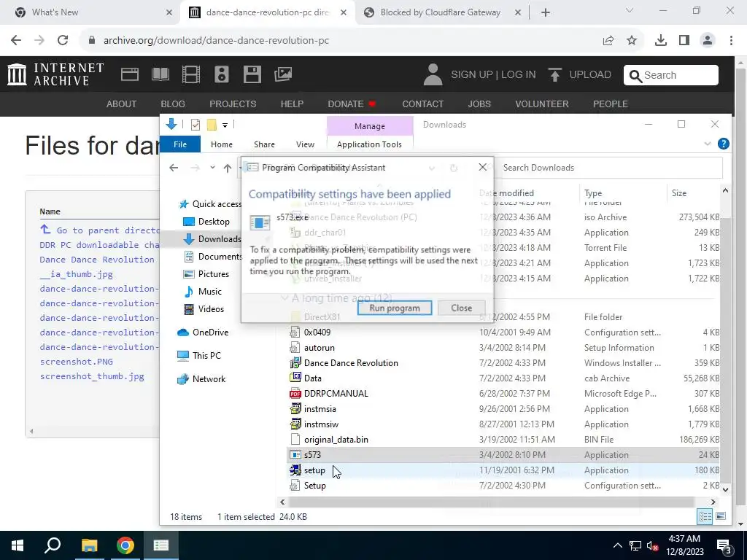Image resolution: width=747 pixels, height=560 pixels.
Task: Click the Upload arrow icon
Action: point(554,75)
